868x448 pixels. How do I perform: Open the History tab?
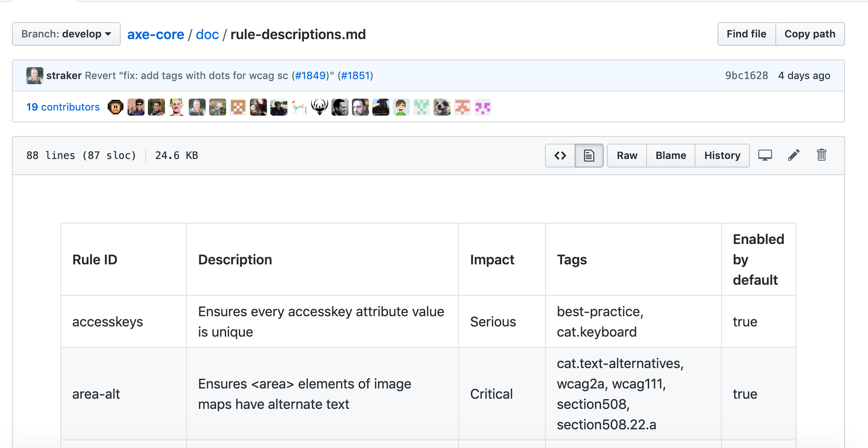pyautogui.click(x=722, y=155)
